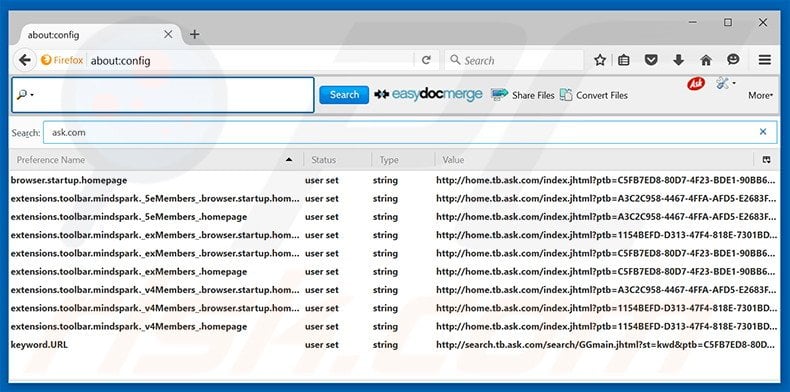
Task: Expand the More toolbar options
Action: [x=760, y=95]
